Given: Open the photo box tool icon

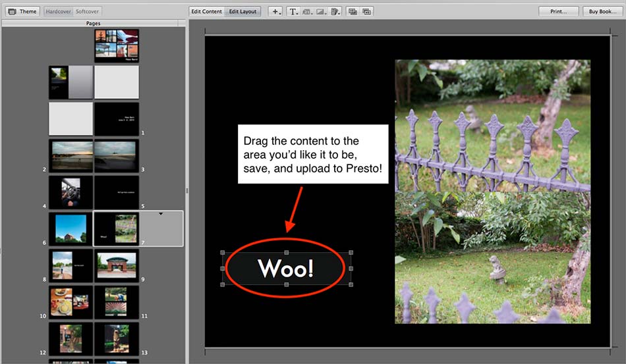Looking at the screenshot, I should coord(307,12).
